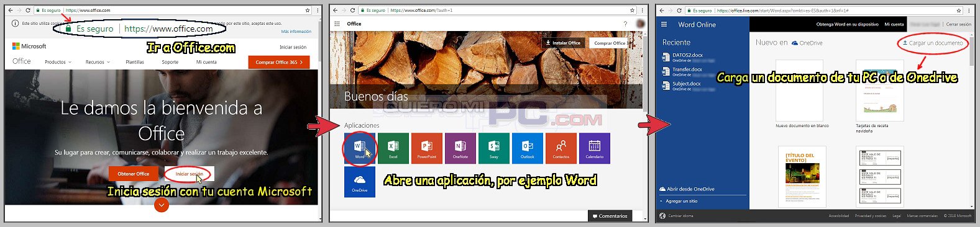
Task: Click Iniciar sesión link in Microsoft header
Action: [x=293, y=47]
